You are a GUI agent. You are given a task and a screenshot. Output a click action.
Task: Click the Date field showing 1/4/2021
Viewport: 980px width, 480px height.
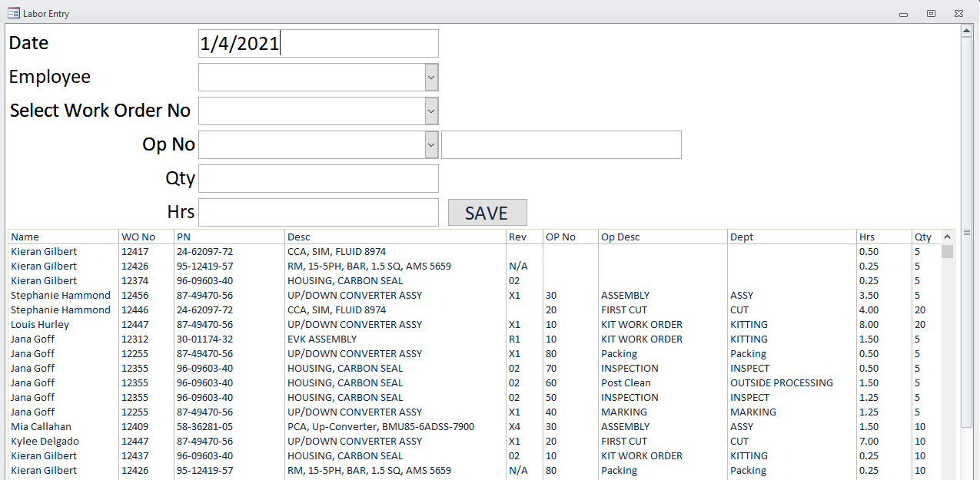coord(318,44)
